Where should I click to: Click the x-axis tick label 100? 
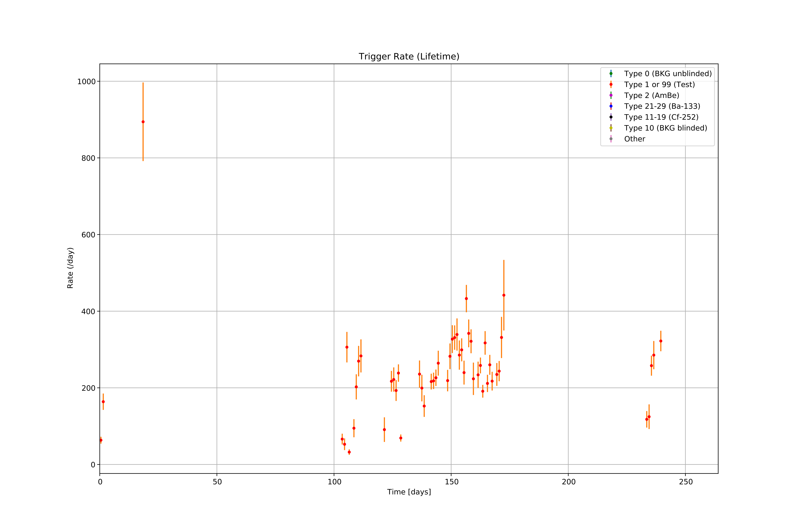click(x=334, y=482)
